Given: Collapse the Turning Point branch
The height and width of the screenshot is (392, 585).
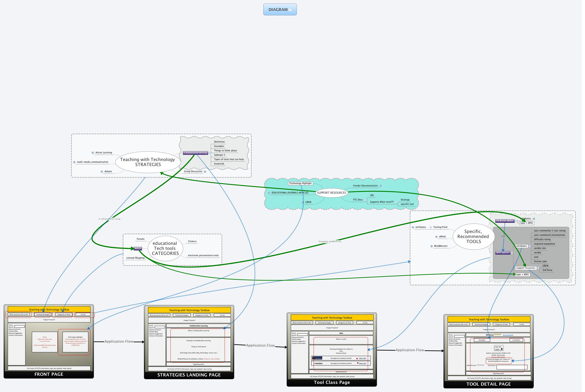Looking at the screenshot, I should click(x=431, y=227).
